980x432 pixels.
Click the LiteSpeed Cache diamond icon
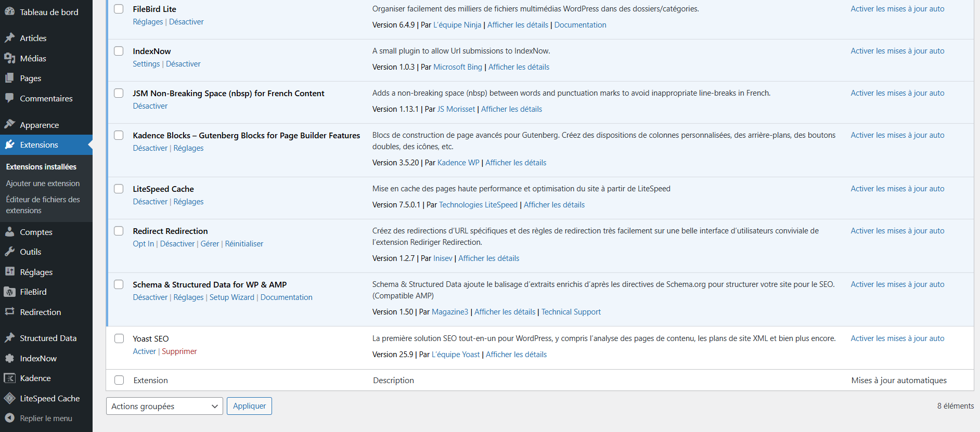click(9, 398)
